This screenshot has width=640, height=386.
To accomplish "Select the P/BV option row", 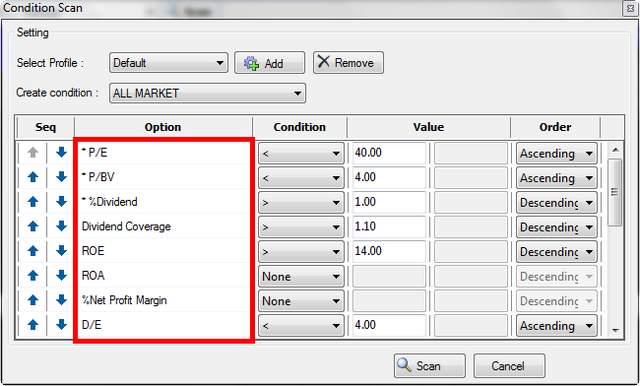I will pos(163,177).
